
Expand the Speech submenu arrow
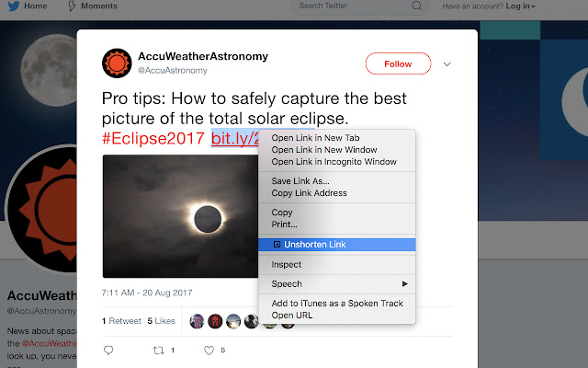405,284
